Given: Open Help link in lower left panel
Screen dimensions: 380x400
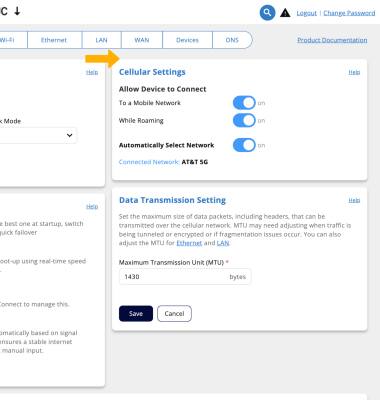Looking at the screenshot, I should pos(92,207).
